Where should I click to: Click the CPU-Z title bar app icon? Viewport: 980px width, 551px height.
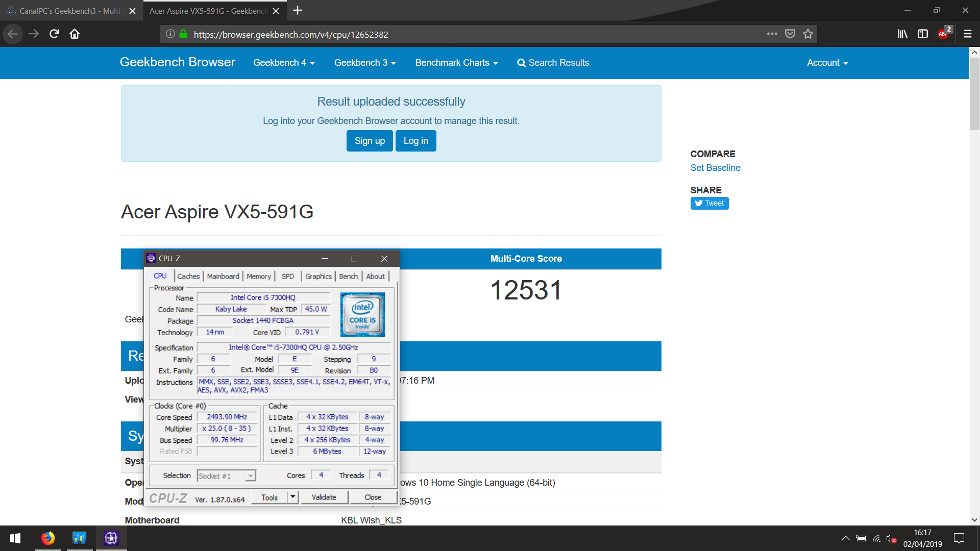coord(151,259)
